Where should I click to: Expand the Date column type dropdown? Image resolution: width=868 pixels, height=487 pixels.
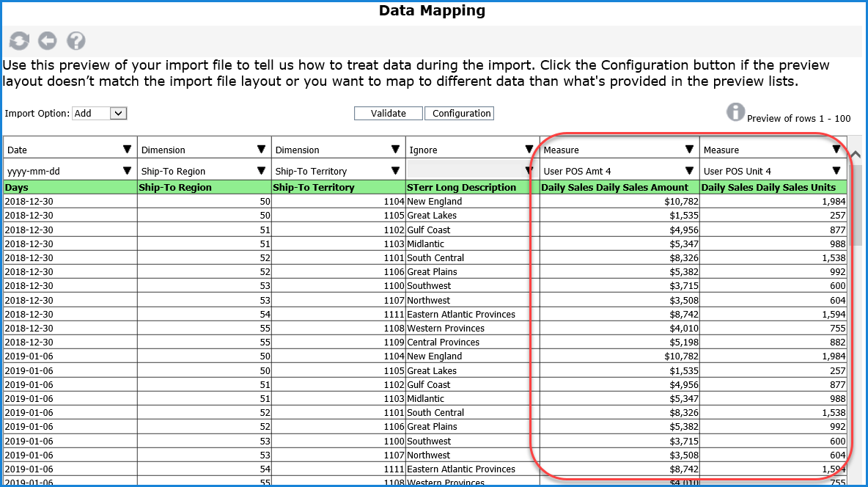click(x=128, y=150)
